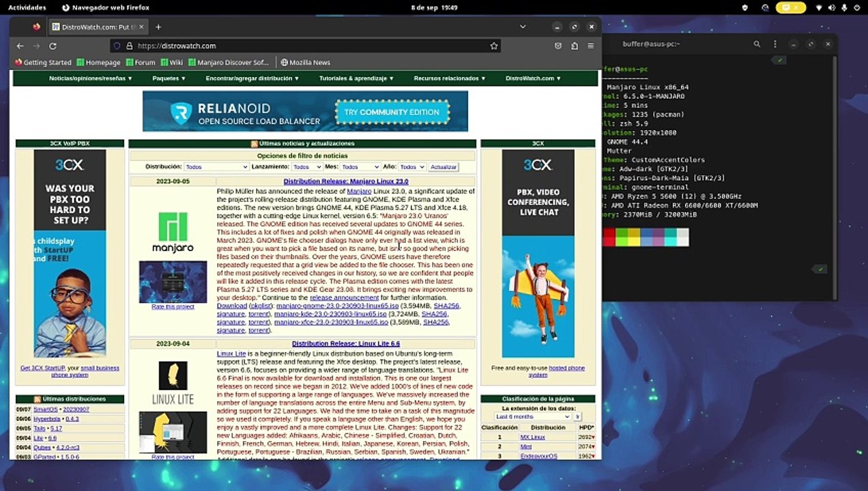
Task: Open search in the terminal header bar
Action: pyautogui.click(x=757, y=44)
